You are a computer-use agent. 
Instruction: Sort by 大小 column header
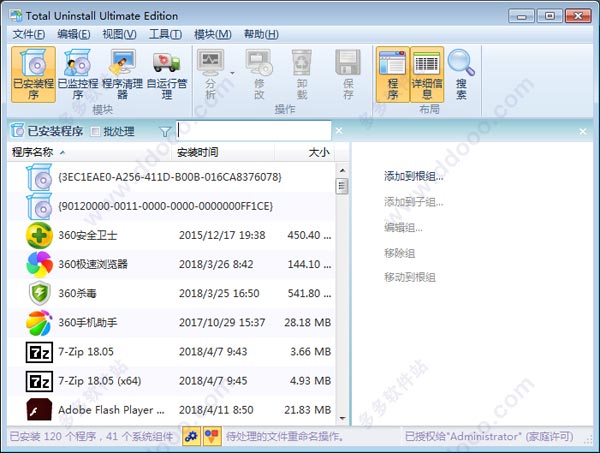point(305,152)
